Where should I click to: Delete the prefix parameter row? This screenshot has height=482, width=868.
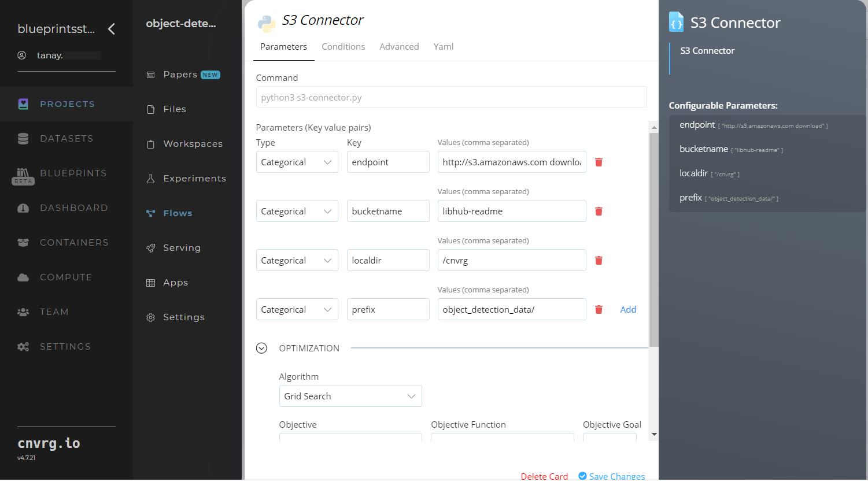(599, 309)
